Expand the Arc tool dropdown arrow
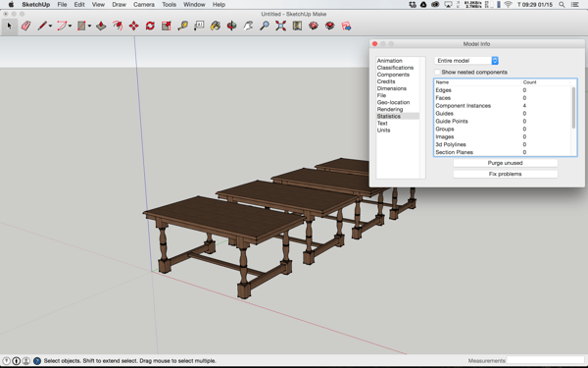Image resolution: width=588 pixels, height=368 pixels. click(x=70, y=26)
